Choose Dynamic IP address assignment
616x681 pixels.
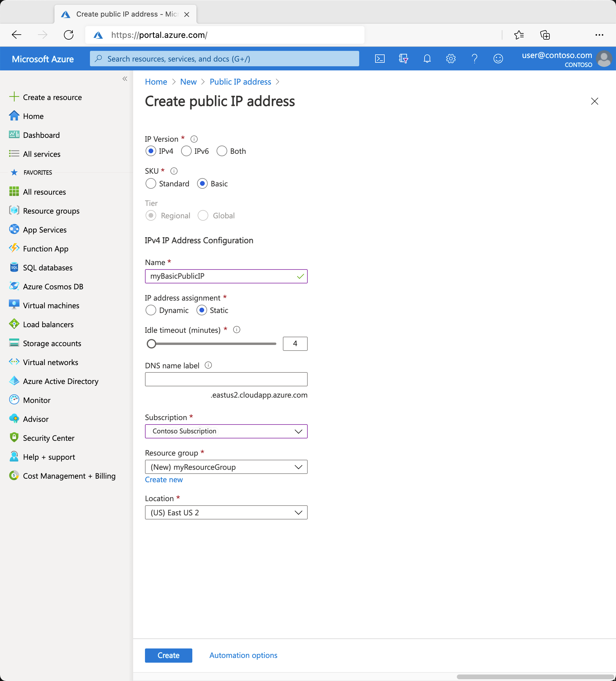click(151, 310)
